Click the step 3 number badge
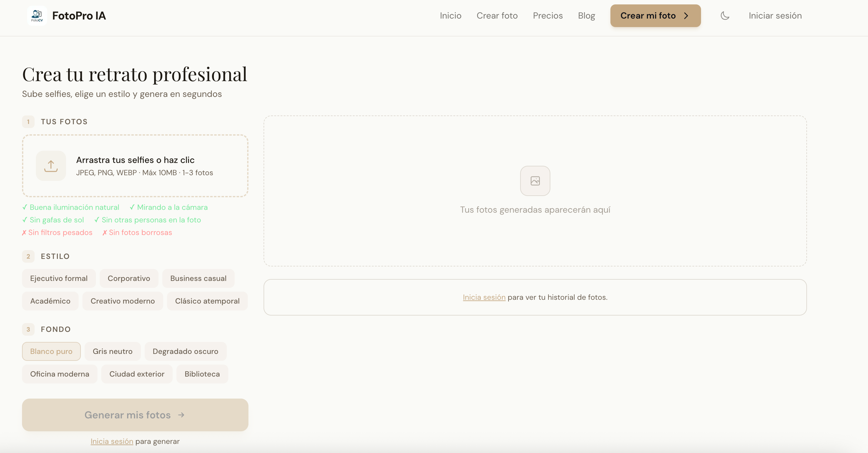Image resolution: width=868 pixels, height=453 pixels. pyautogui.click(x=28, y=329)
